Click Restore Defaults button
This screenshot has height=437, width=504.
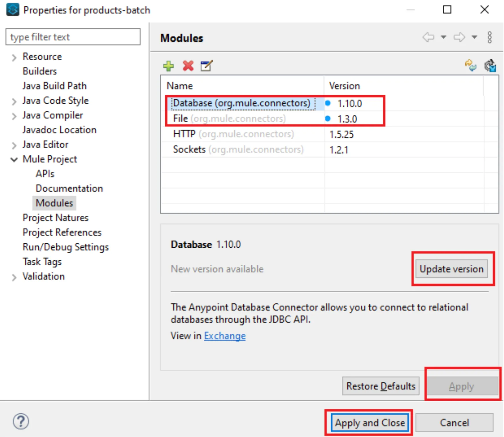click(x=381, y=386)
